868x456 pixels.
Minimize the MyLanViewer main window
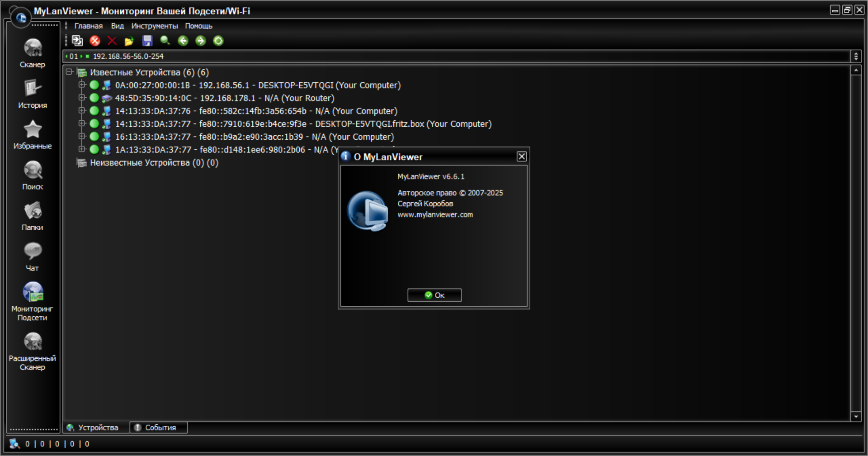click(835, 10)
